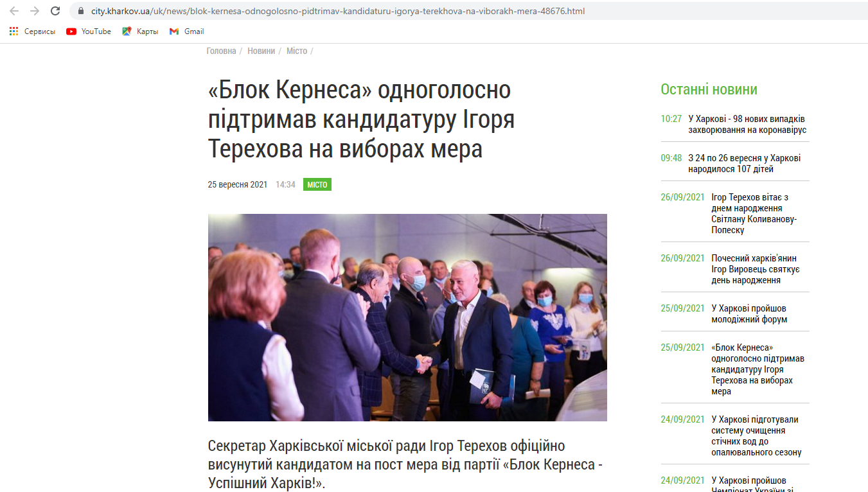The image size is (868, 492).
Task: Reload the page with refresh icon
Action: [x=55, y=11]
